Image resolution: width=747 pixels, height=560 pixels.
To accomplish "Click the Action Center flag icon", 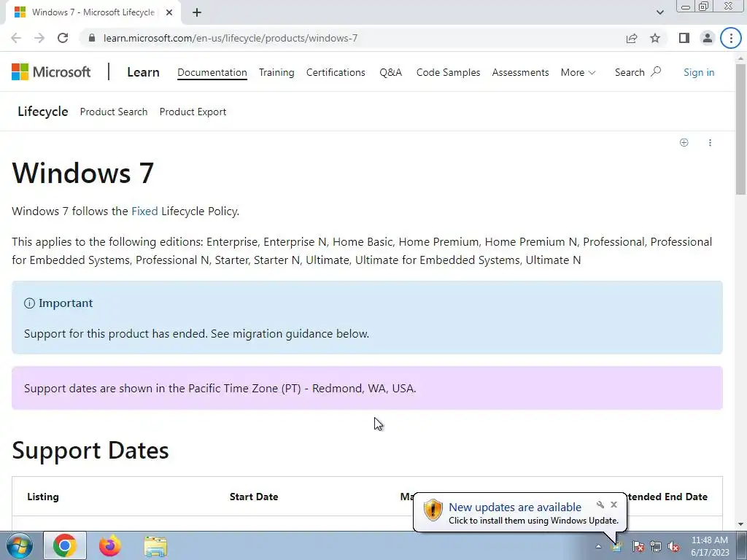I will 638,546.
